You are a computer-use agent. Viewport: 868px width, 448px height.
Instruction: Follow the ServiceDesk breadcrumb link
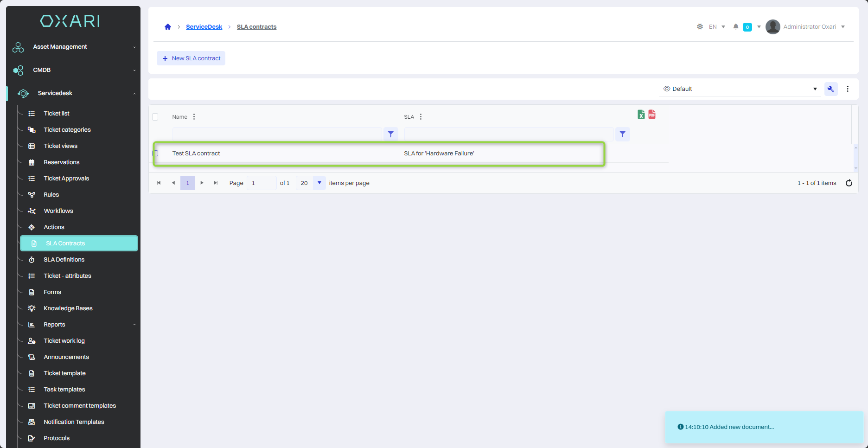click(204, 27)
